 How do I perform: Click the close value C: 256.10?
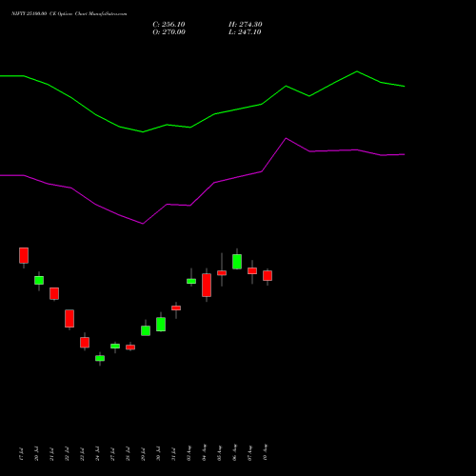[x=169, y=25]
